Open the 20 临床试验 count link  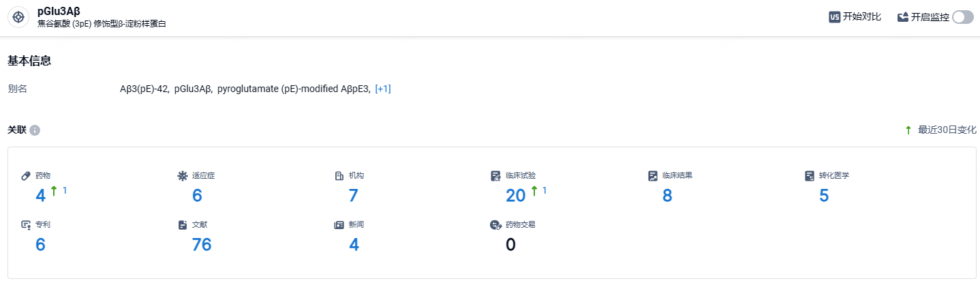coord(516,196)
